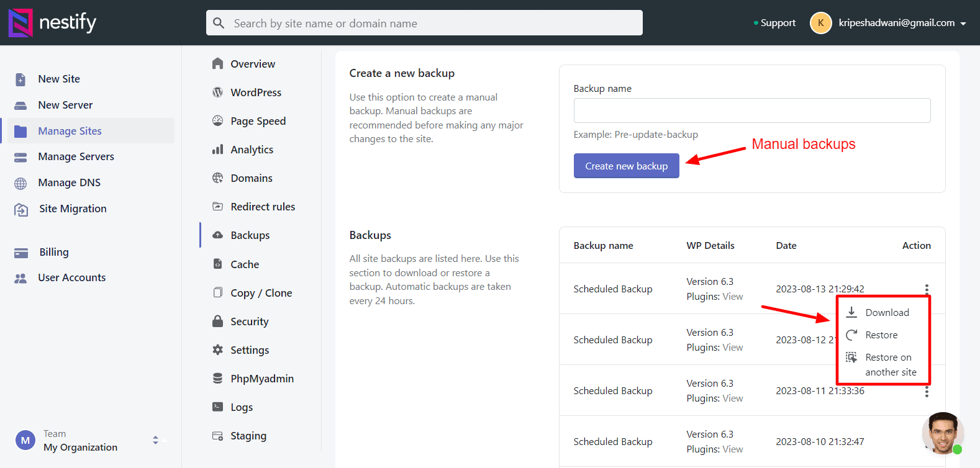Choose Download from the backup menu

[886, 313]
